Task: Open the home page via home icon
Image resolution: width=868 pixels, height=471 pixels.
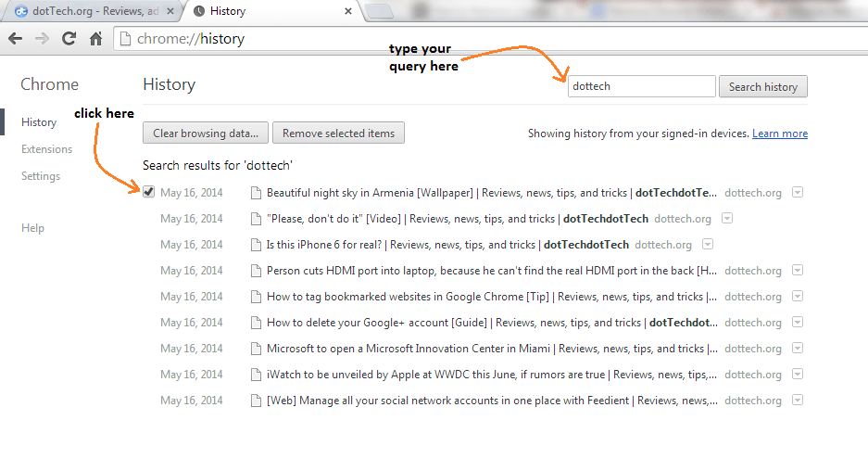Action: (x=95, y=39)
